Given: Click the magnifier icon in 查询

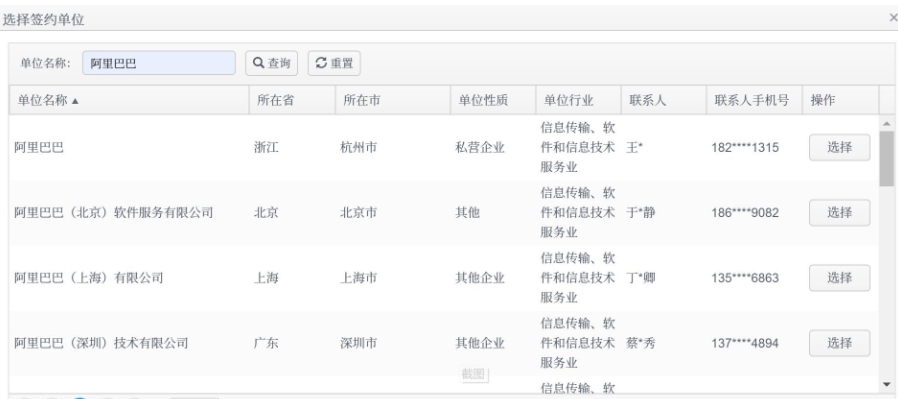Looking at the screenshot, I should coord(258,63).
